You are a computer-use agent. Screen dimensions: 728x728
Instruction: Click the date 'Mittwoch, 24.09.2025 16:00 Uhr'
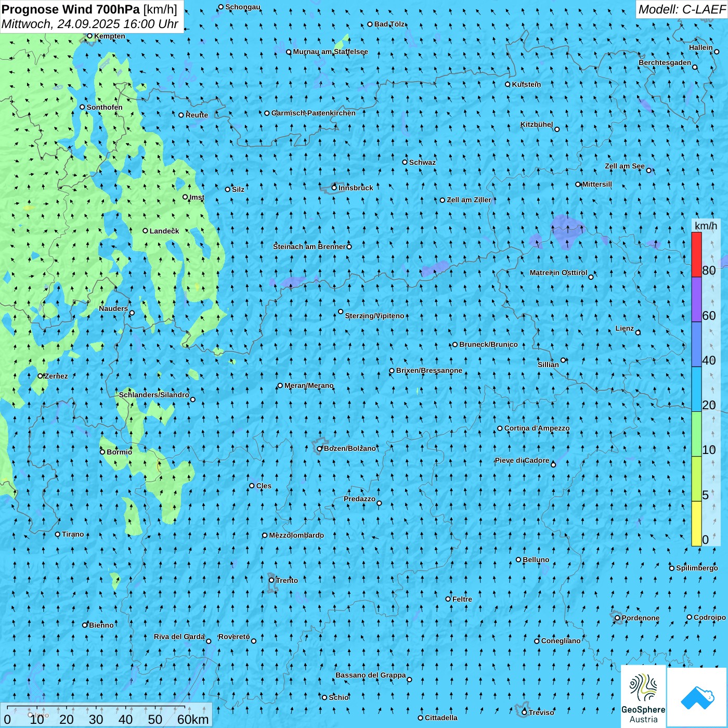click(x=90, y=24)
